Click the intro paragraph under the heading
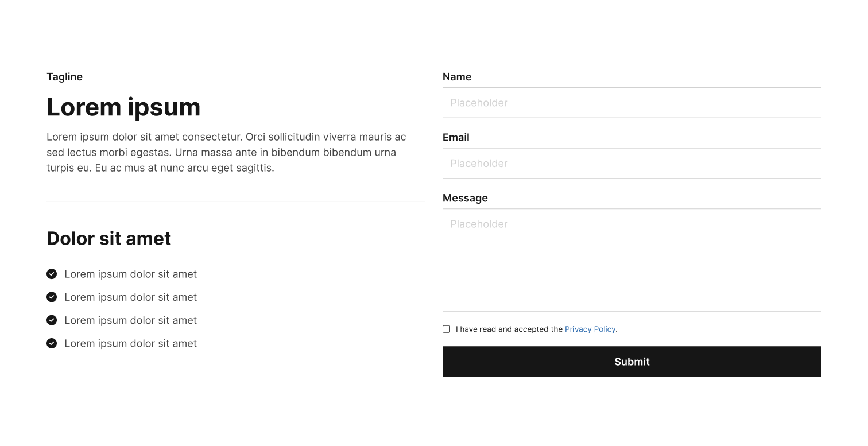The height and width of the screenshot is (446, 868). click(226, 152)
